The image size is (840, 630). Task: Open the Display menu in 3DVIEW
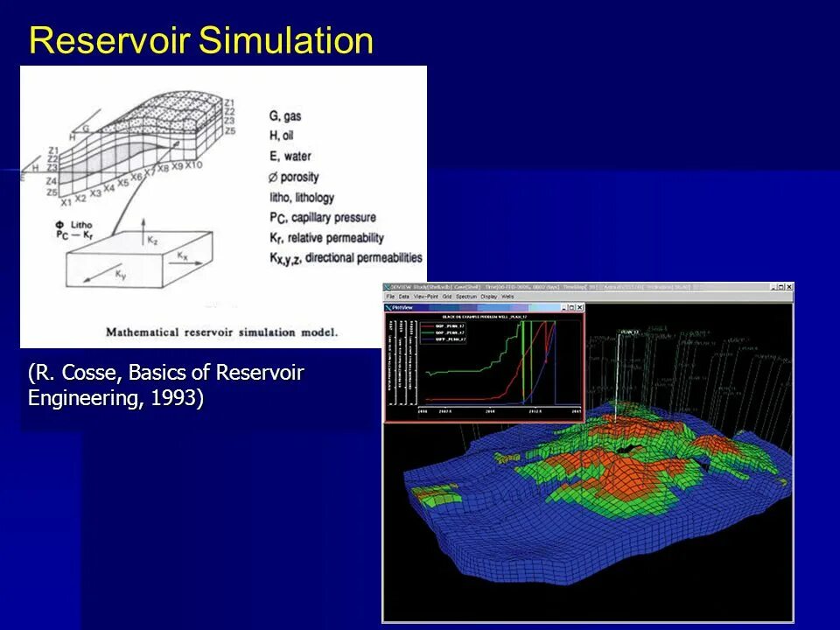point(488,297)
